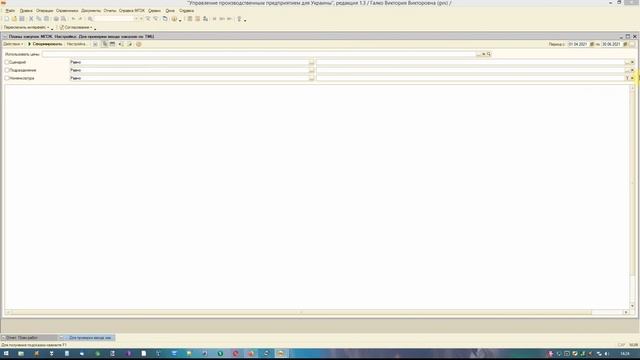This screenshot has width=640, height=360.
Task: Click the volume icon in system tray
Action: [607, 354]
